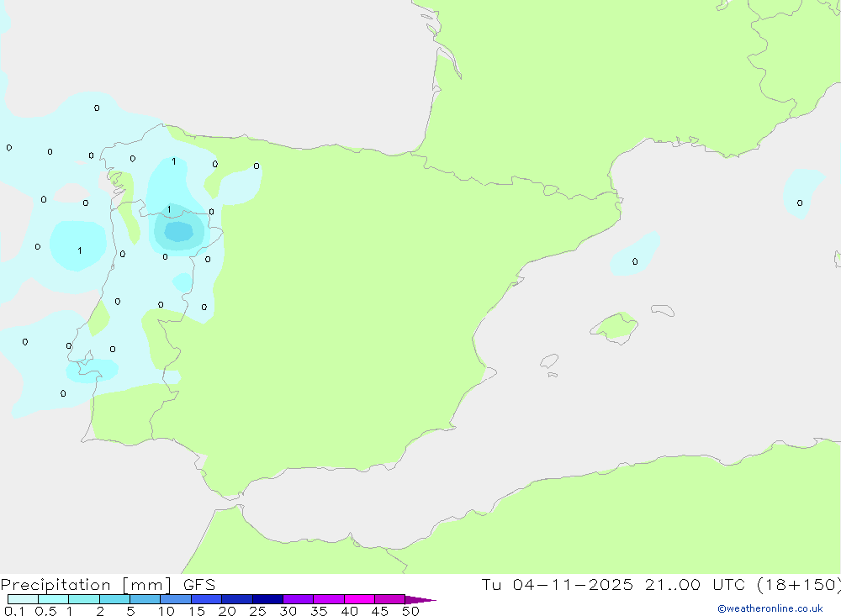Select the magenta 45–50 legend swatch
This screenshot has height=616, width=841.
coord(389,599)
